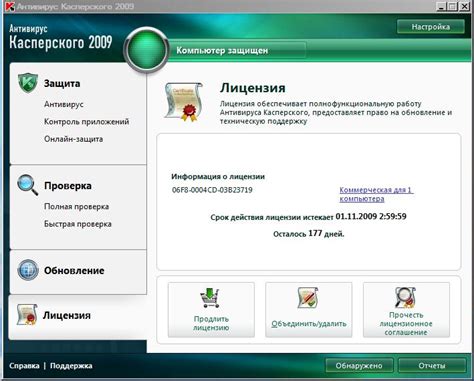Click the Объединить/удалить document icon
The height and width of the screenshot is (381, 474).
(308, 297)
